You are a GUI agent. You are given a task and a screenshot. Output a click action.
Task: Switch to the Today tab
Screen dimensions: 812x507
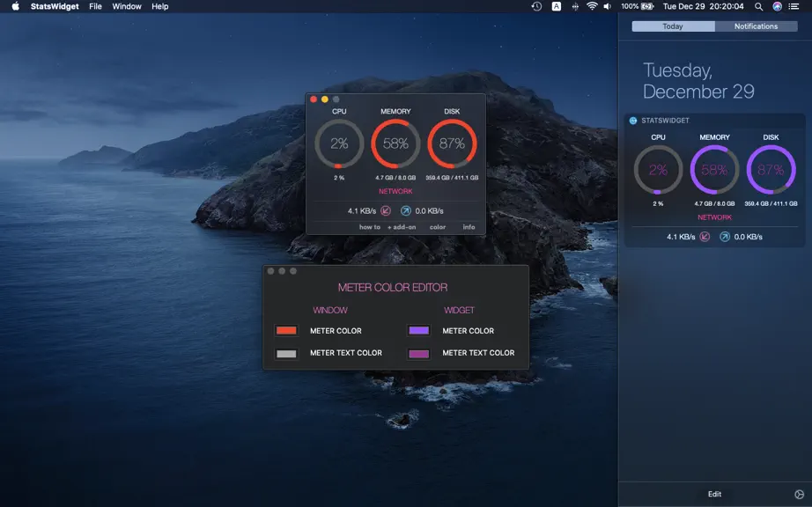point(673,26)
